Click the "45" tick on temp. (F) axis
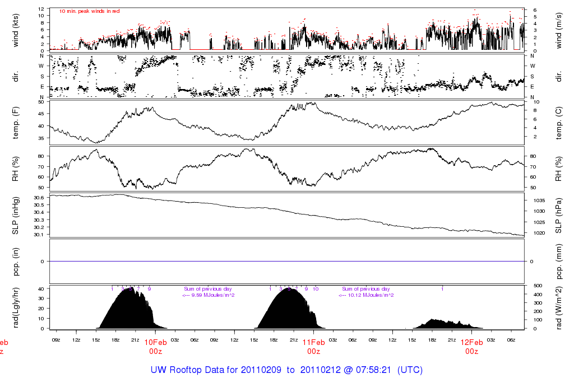Viewport: 574px width, 392px height. point(41,114)
